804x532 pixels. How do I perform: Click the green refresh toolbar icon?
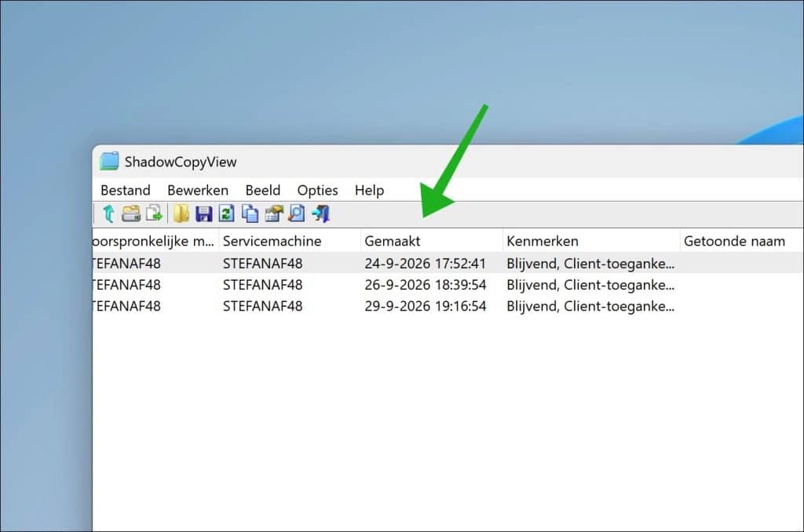tap(226, 213)
